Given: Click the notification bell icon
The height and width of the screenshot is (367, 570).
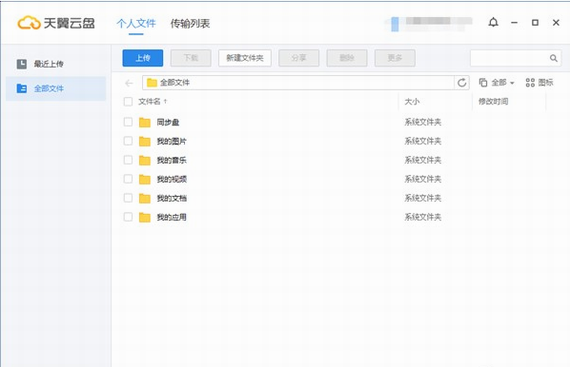Looking at the screenshot, I should click(x=493, y=23).
